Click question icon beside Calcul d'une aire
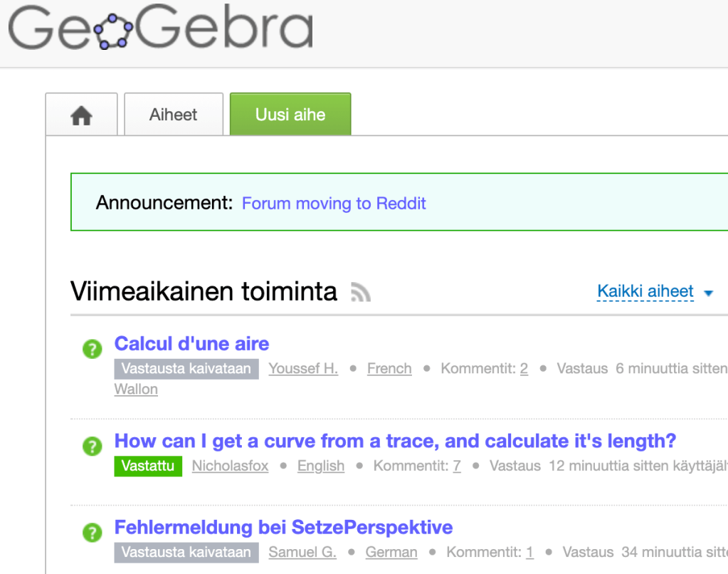Viewport: 728px width, 574px height. 92,349
